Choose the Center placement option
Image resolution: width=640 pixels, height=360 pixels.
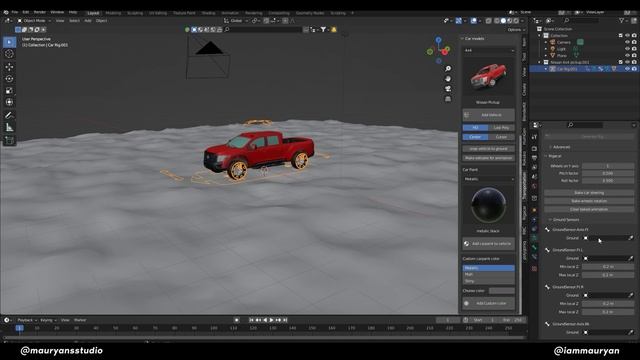click(x=475, y=137)
